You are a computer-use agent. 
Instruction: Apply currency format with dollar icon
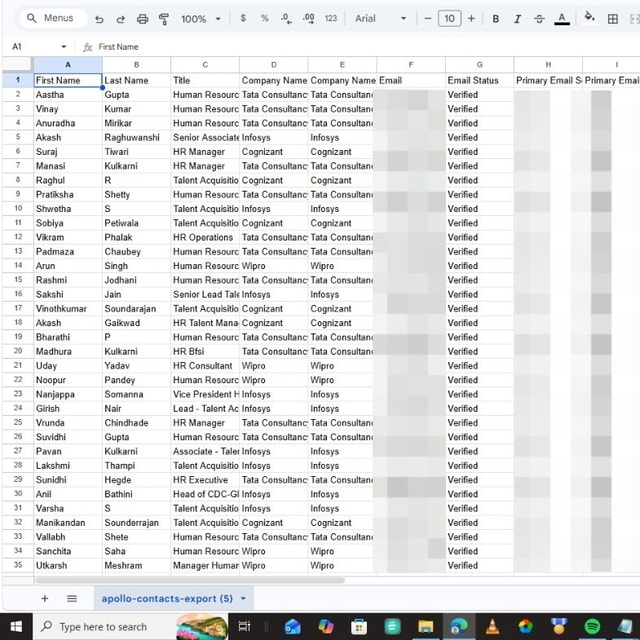[x=243, y=18]
